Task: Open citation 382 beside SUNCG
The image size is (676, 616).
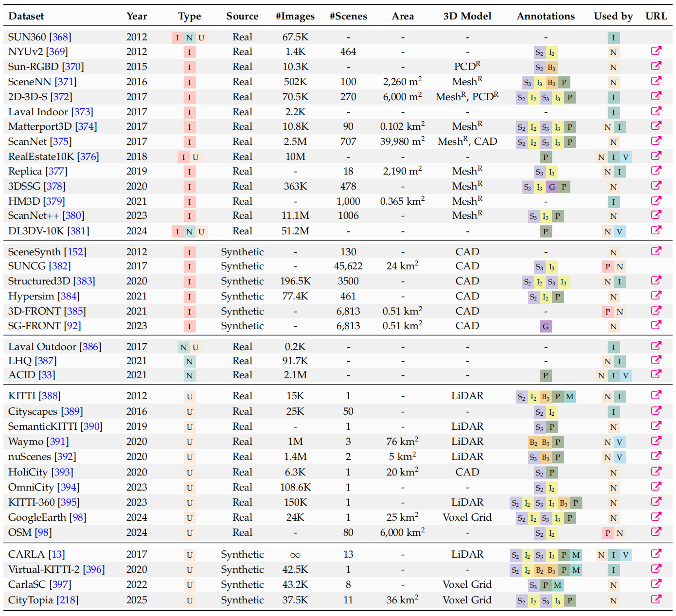Action: 60,266
